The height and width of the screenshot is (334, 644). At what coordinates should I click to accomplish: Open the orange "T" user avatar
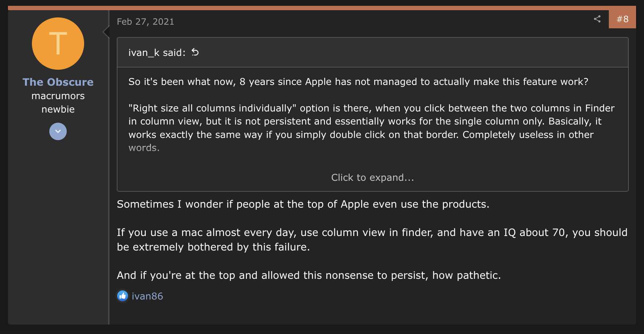(x=58, y=44)
